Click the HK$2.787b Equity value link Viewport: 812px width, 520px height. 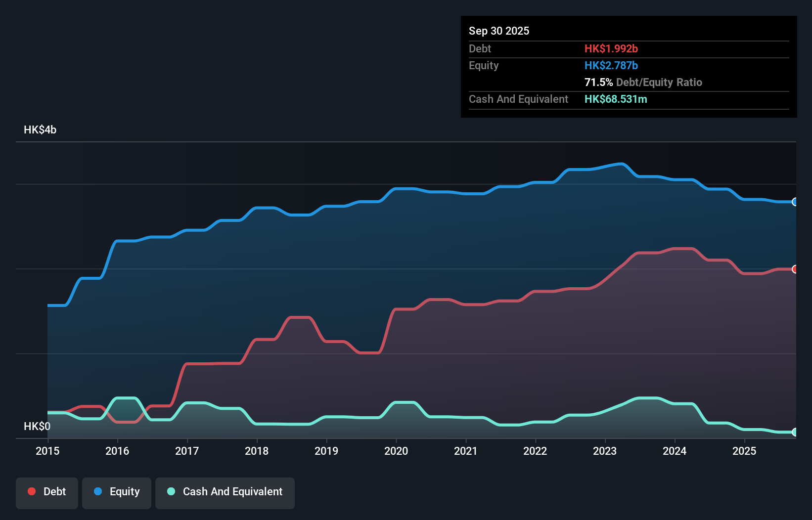[x=612, y=65]
